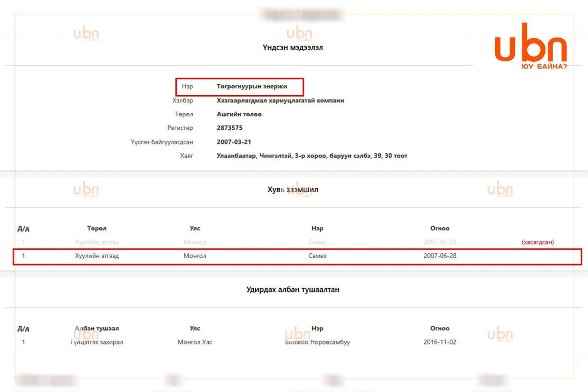The height and width of the screenshot is (392, 588).
Task: Click the value "Хязгаарлагдмал хариуцлагатай компани"
Action: (x=280, y=100)
